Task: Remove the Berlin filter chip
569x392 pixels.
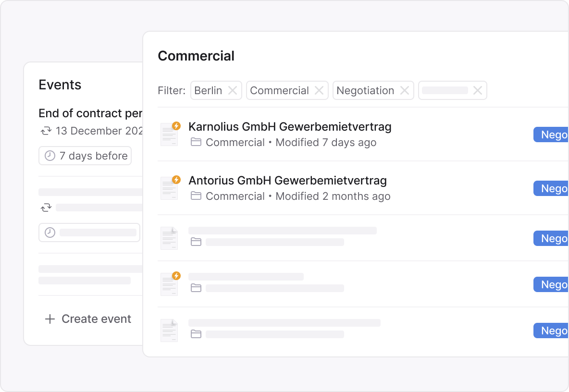Action: point(232,90)
